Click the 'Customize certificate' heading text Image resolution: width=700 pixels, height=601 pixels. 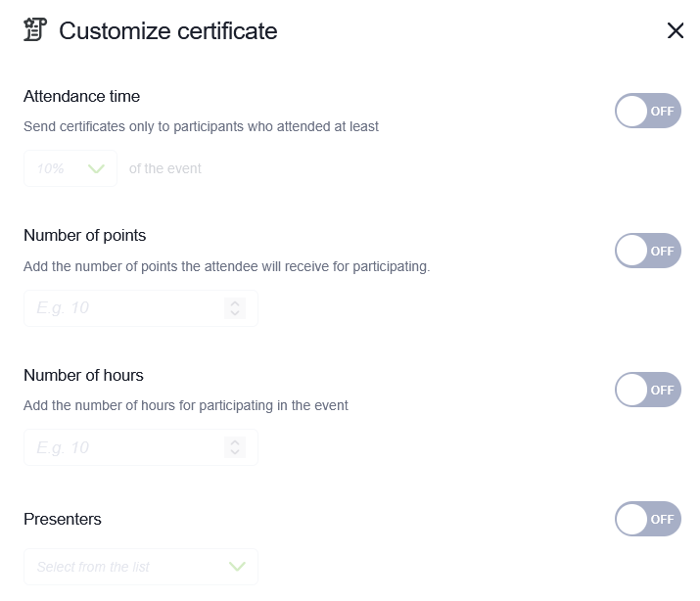167,31
